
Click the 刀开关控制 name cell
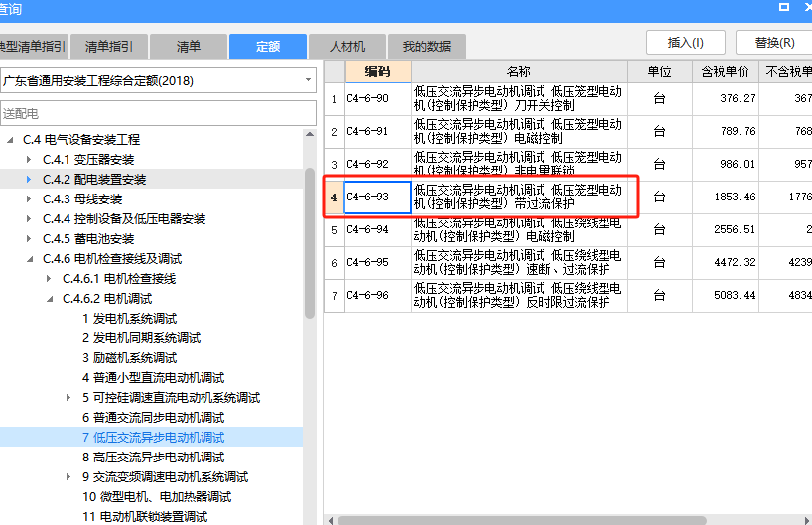point(519,98)
